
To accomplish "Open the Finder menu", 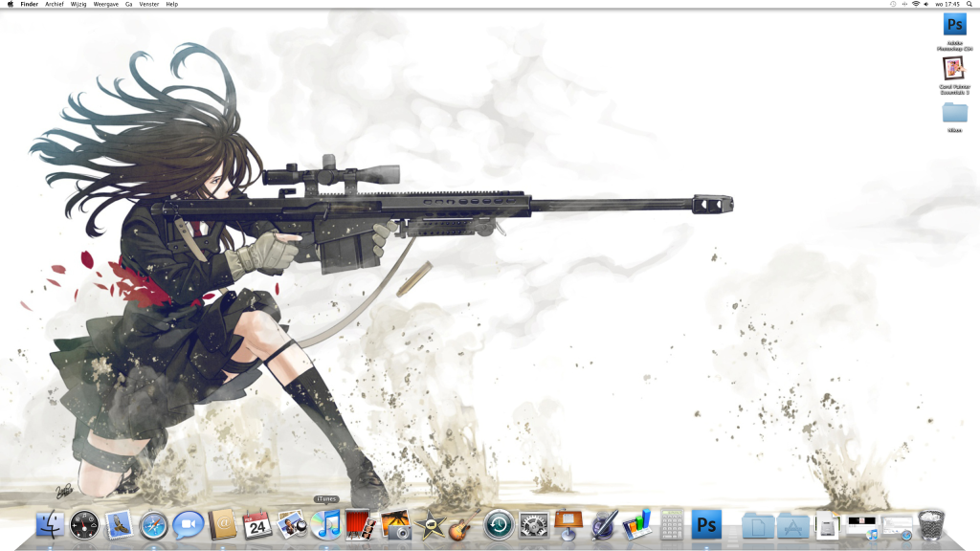I will (30, 4).
